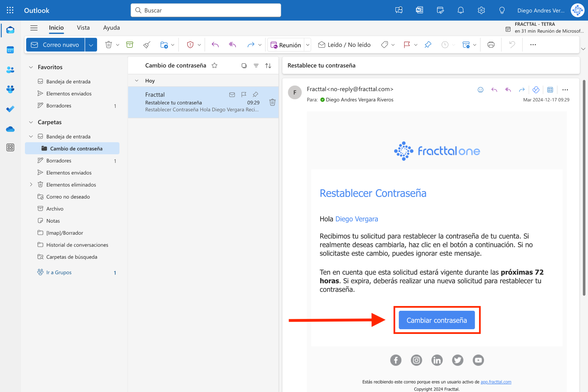Open the categorize tag dropdown
The image size is (588, 392).
[x=393, y=45]
